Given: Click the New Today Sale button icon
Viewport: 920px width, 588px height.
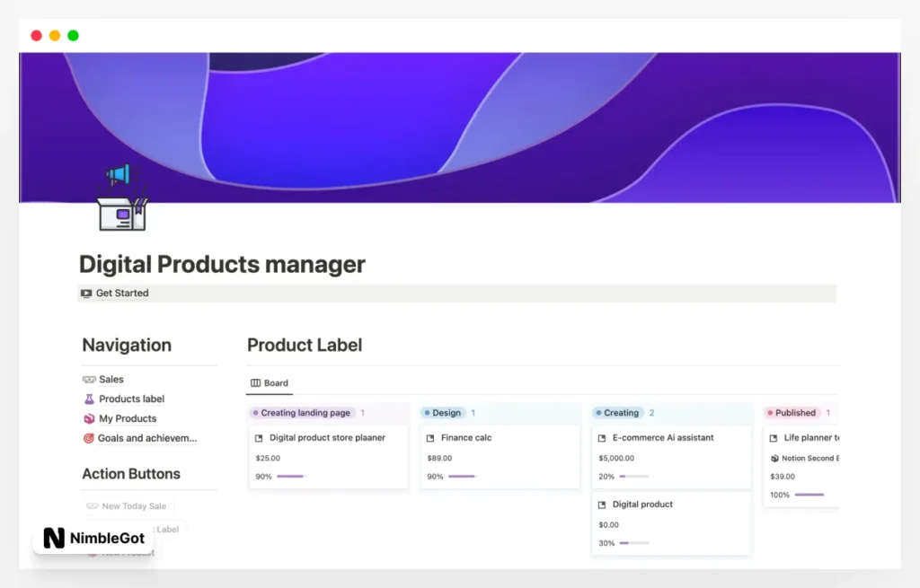Looking at the screenshot, I should pos(93,506).
